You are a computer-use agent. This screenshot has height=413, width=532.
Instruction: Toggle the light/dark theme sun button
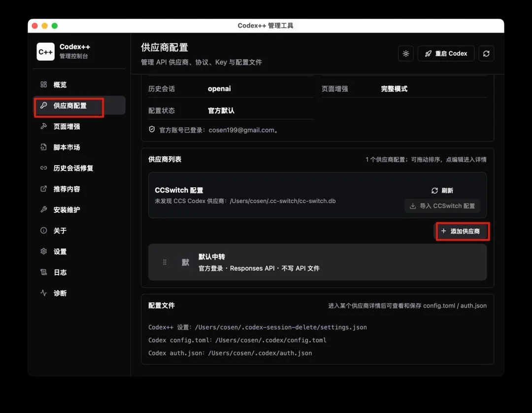point(406,54)
